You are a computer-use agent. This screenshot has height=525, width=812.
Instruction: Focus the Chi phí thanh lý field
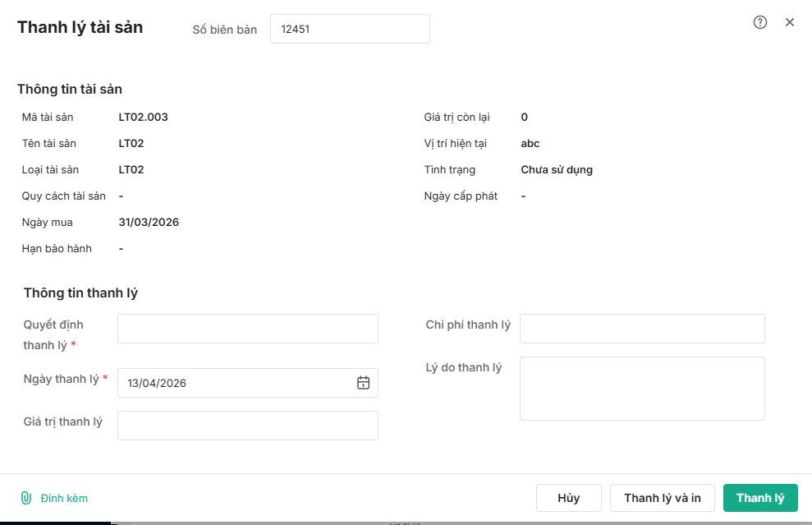pyautogui.click(x=642, y=329)
